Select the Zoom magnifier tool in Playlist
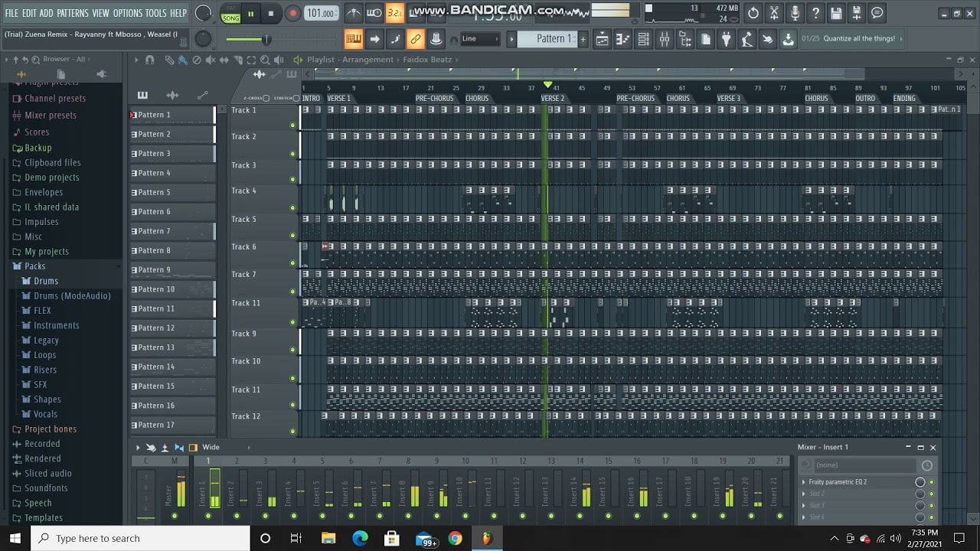980x551 pixels. pos(265,60)
